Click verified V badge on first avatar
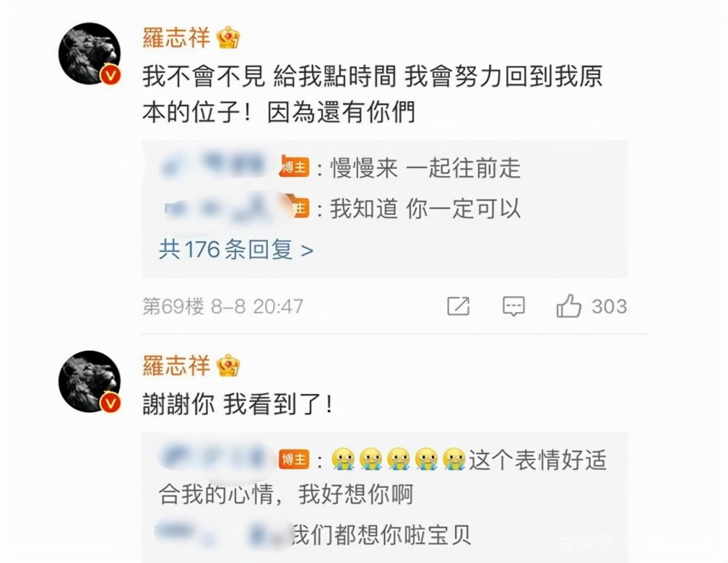This screenshot has height=563, width=728. [x=111, y=74]
